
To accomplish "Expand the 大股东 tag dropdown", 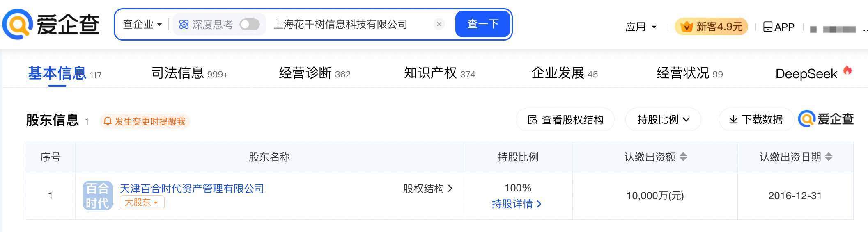I will (x=142, y=202).
